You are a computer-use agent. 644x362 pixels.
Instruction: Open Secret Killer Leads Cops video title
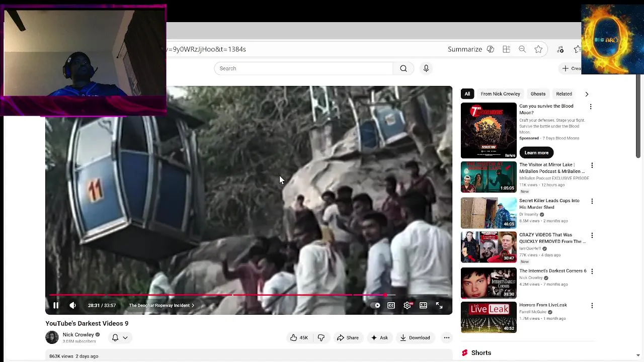[549, 204]
